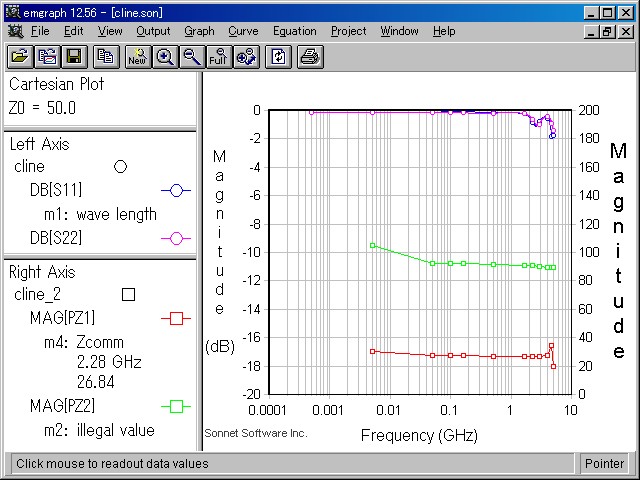The width and height of the screenshot is (640, 480).
Task: Click the Manage curve files toolbar icon
Action: click(47, 57)
